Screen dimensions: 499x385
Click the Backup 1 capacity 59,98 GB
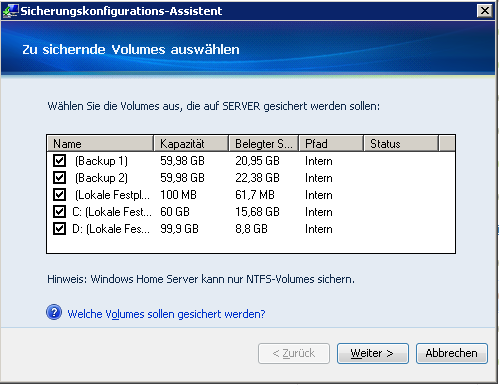pyautogui.click(x=182, y=161)
